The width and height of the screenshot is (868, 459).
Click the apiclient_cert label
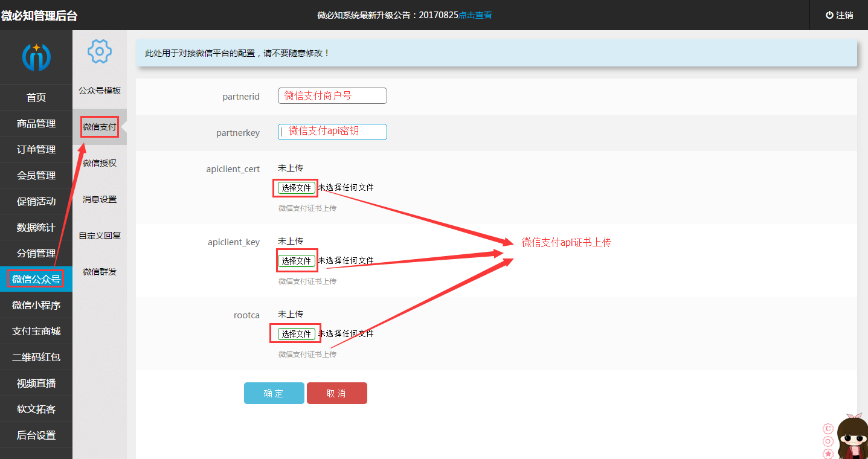click(233, 169)
